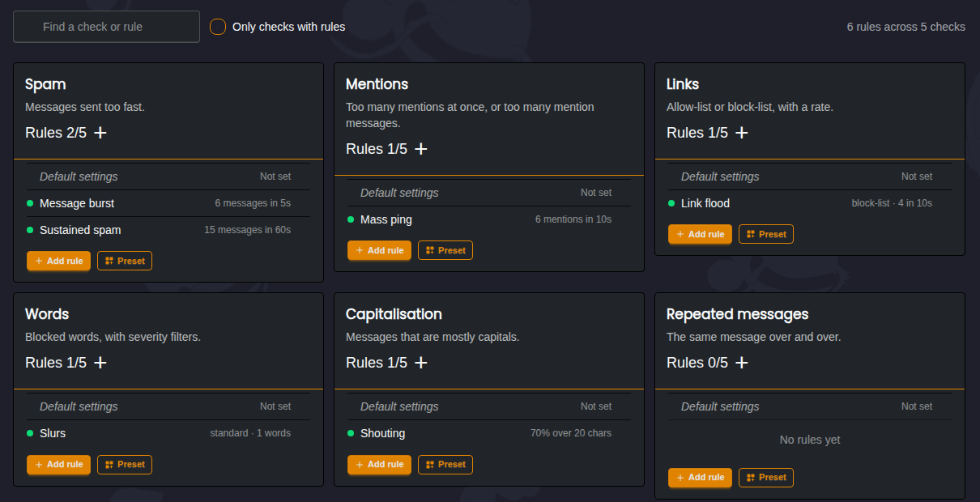980x502 pixels.
Task: Open Default settings in the Words card
Action: pos(168,406)
